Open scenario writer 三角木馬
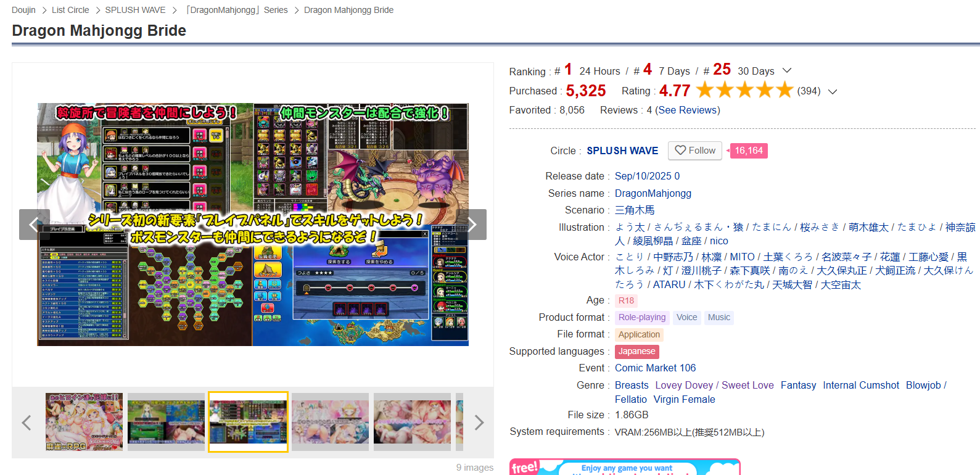Image resolution: width=980 pixels, height=475 pixels. point(635,210)
